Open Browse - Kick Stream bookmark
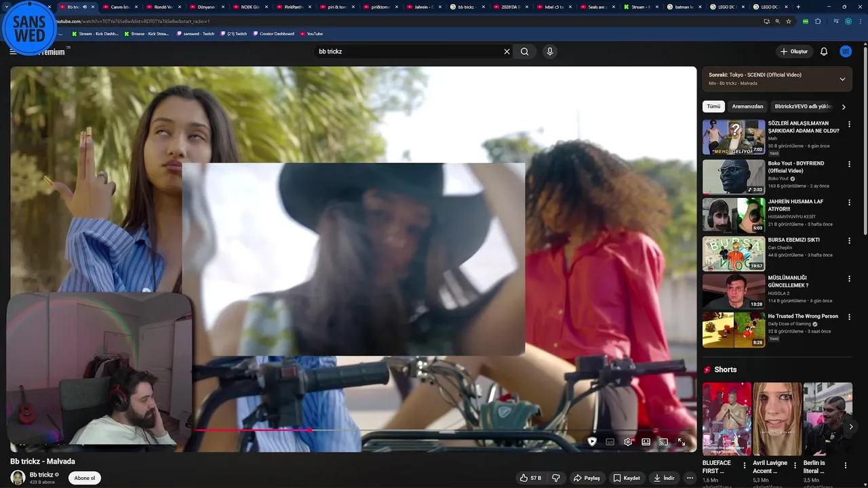This screenshot has width=868, height=488. tap(146, 33)
